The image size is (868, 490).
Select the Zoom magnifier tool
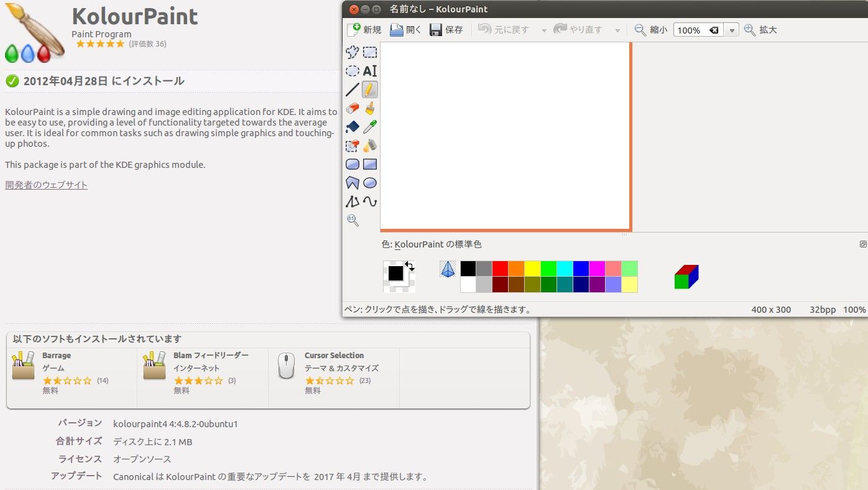tap(353, 220)
